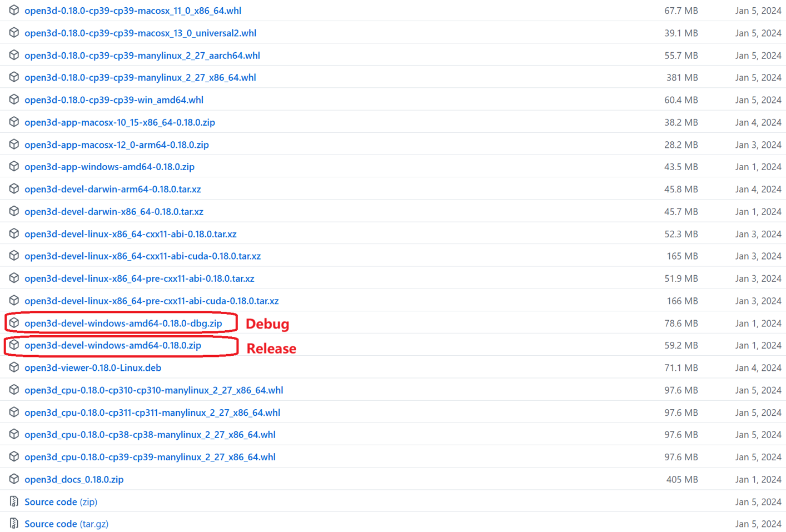Open the open3d_cpu cp311 manylinux wheel link

pyautogui.click(x=152, y=412)
